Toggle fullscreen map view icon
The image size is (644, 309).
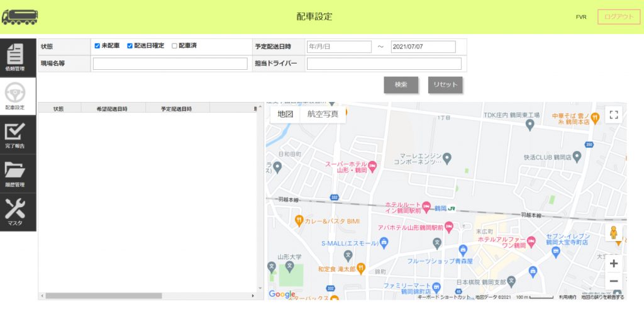614,115
